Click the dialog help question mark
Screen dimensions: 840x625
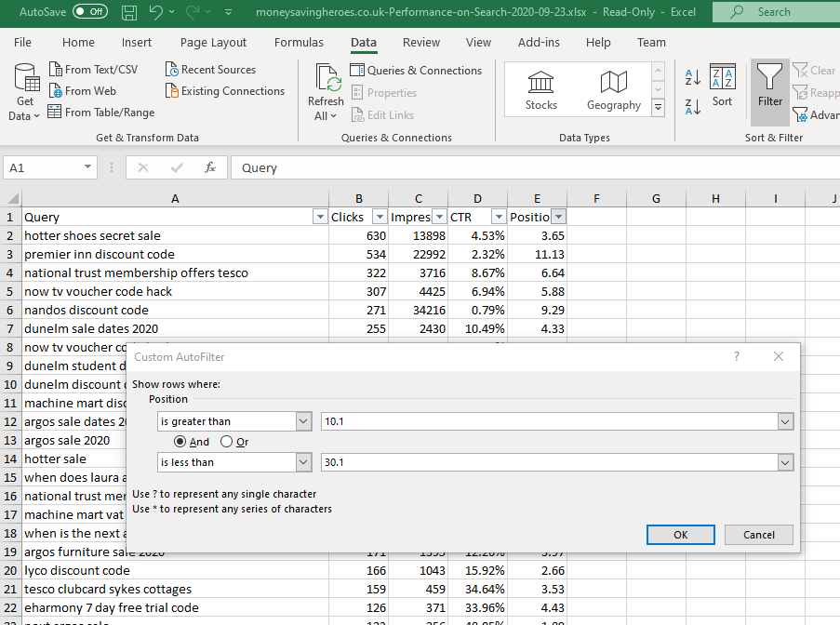click(x=737, y=357)
